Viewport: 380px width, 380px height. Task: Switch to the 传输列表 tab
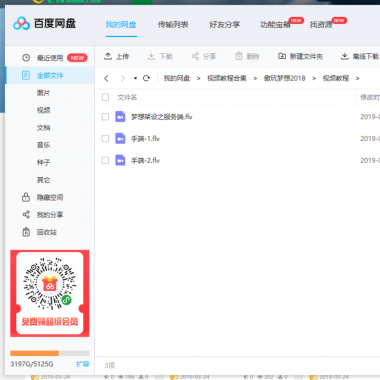pyautogui.click(x=173, y=25)
